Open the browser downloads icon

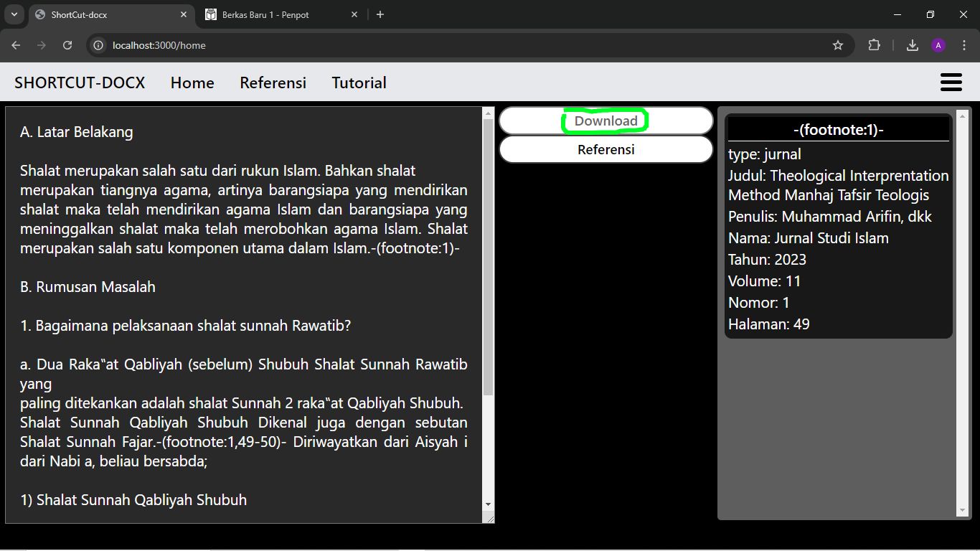tap(912, 45)
